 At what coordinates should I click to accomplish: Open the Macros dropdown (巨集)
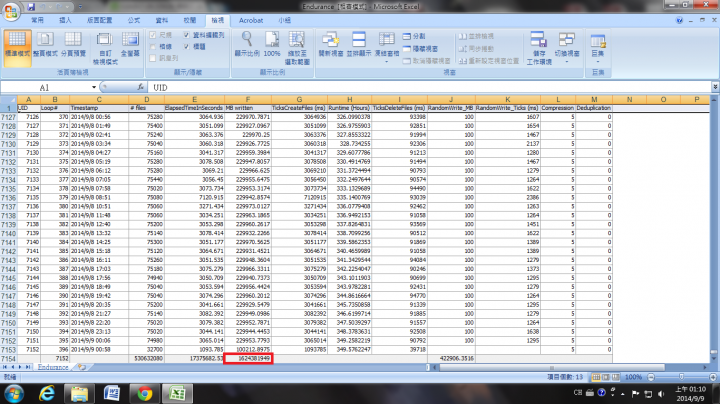[598, 48]
